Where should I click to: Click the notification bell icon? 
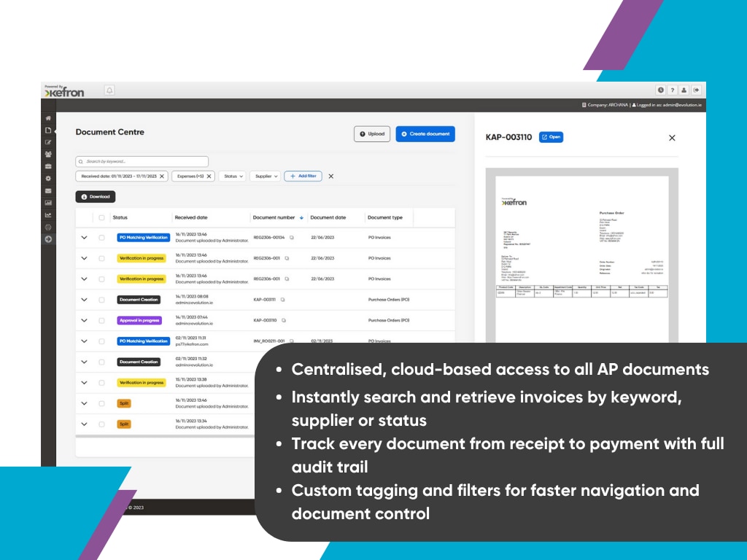[110, 90]
